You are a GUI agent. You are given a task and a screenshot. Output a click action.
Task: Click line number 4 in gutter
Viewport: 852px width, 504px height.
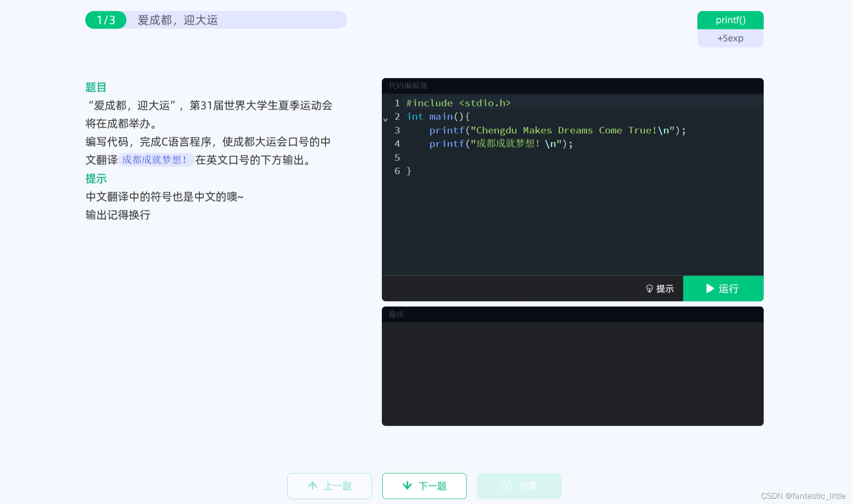(397, 144)
